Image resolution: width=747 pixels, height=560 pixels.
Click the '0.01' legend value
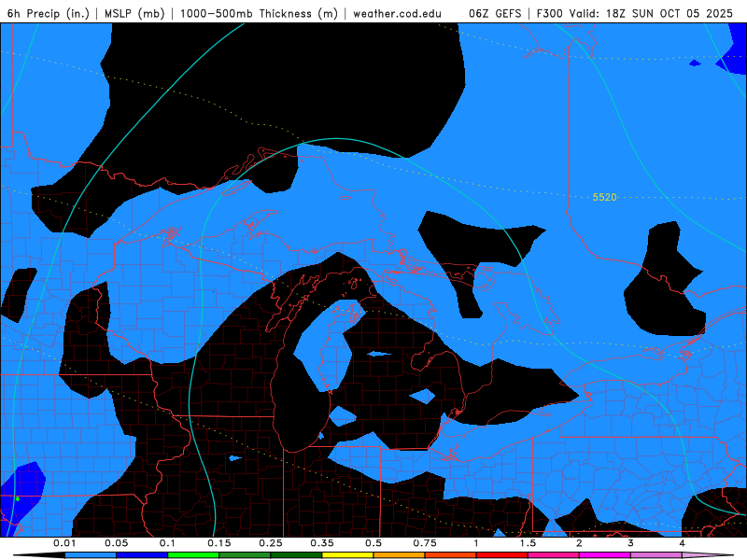pos(64,543)
